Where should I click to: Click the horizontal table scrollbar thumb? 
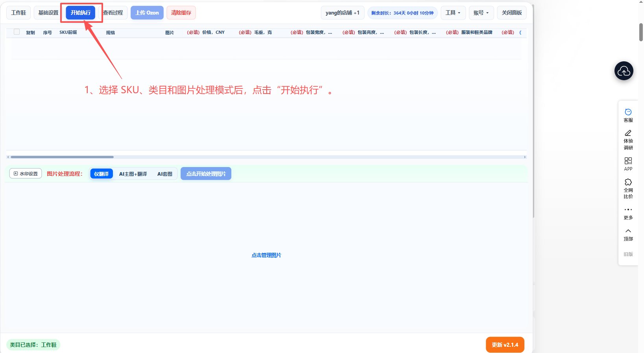coord(62,157)
